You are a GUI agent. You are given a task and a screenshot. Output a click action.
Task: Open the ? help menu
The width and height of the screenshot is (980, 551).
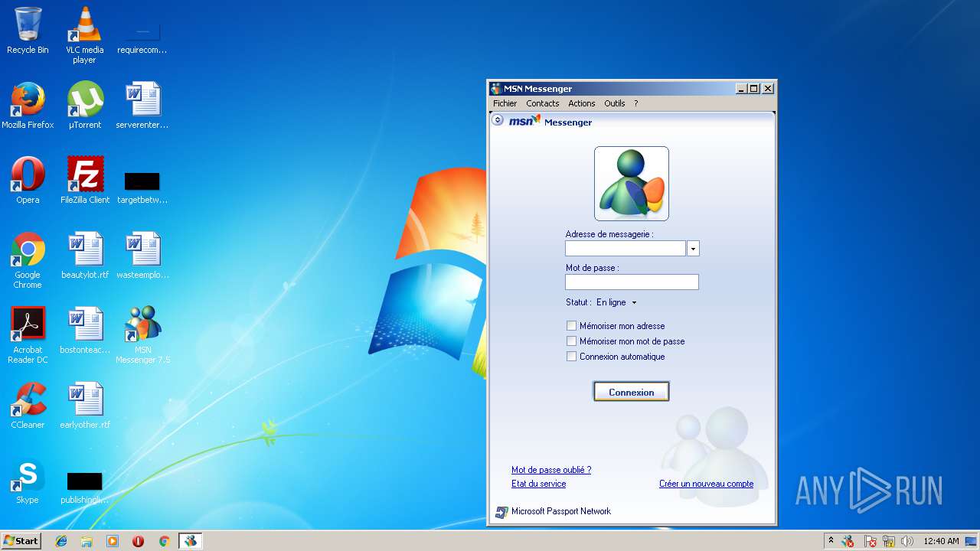pos(635,103)
